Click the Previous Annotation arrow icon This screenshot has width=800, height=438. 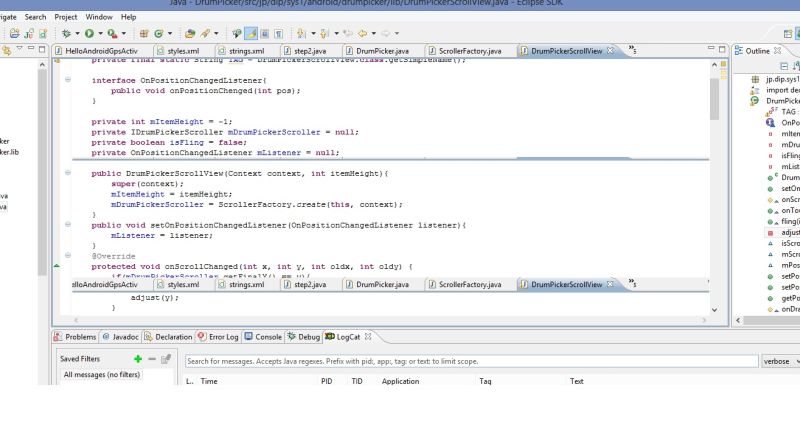tap(324, 33)
